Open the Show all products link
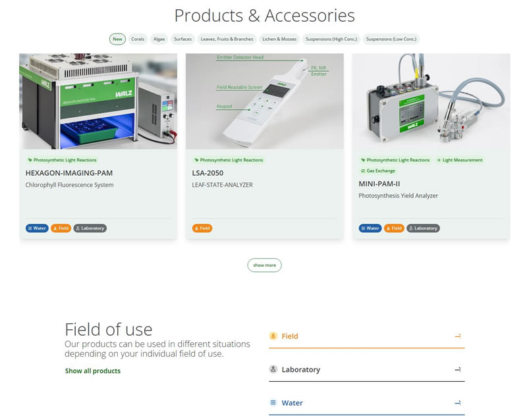527x420 pixels. click(93, 371)
